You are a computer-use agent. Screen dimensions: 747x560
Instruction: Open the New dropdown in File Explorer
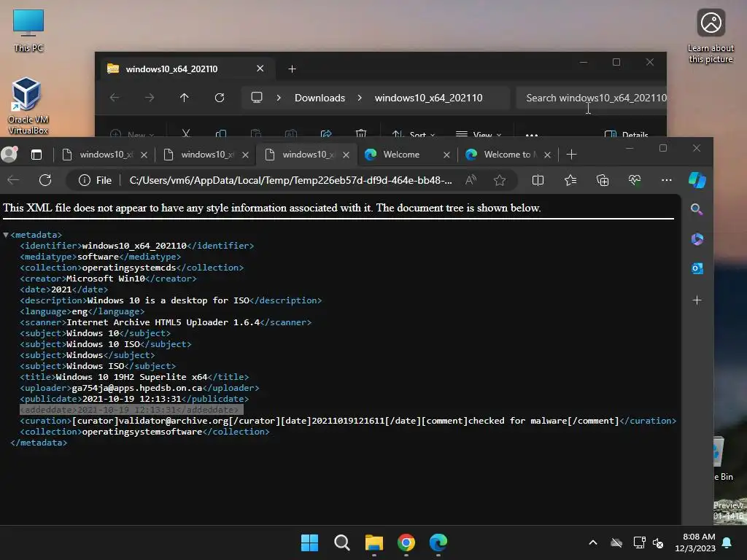[x=132, y=133]
